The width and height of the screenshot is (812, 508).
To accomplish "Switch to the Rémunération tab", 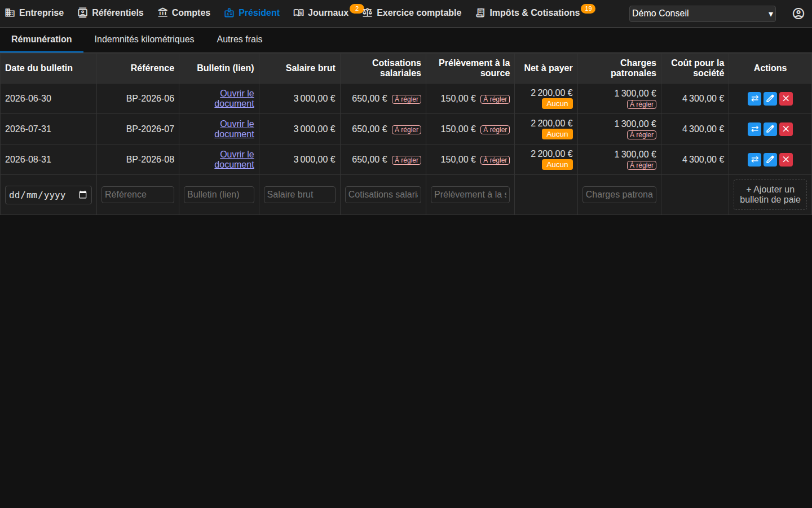I will pos(42,40).
